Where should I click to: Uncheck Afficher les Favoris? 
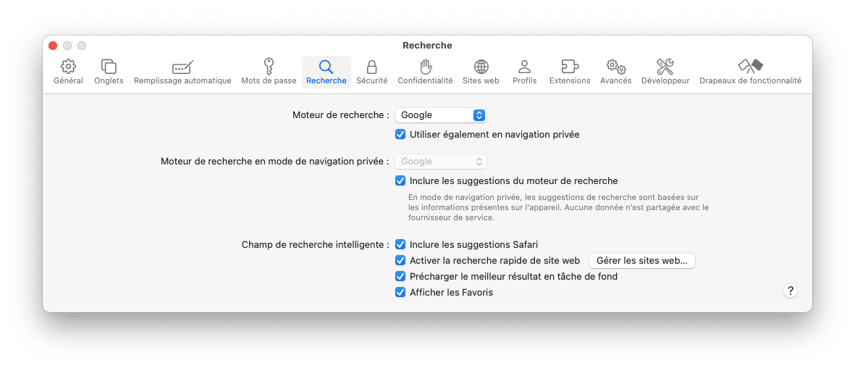[x=400, y=292]
